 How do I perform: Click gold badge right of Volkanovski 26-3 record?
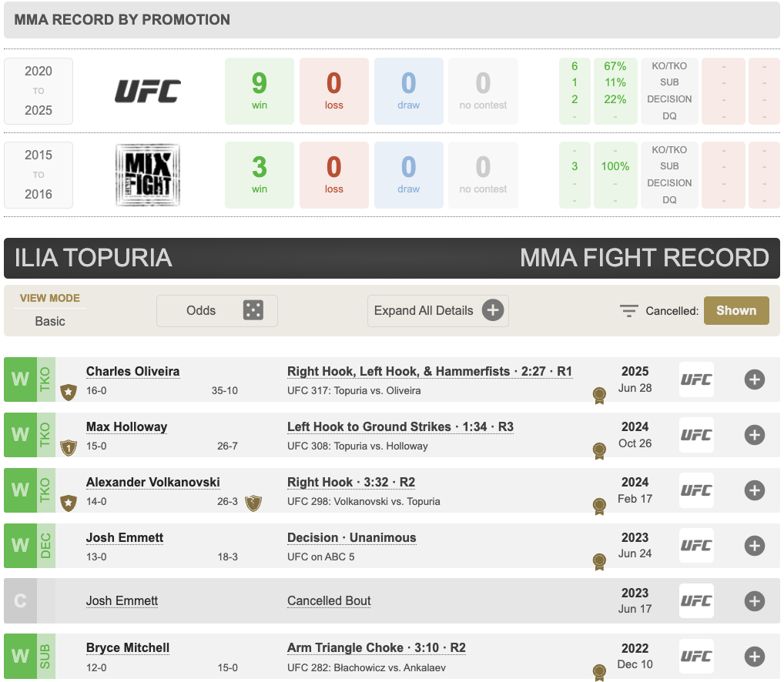[x=253, y=503]
